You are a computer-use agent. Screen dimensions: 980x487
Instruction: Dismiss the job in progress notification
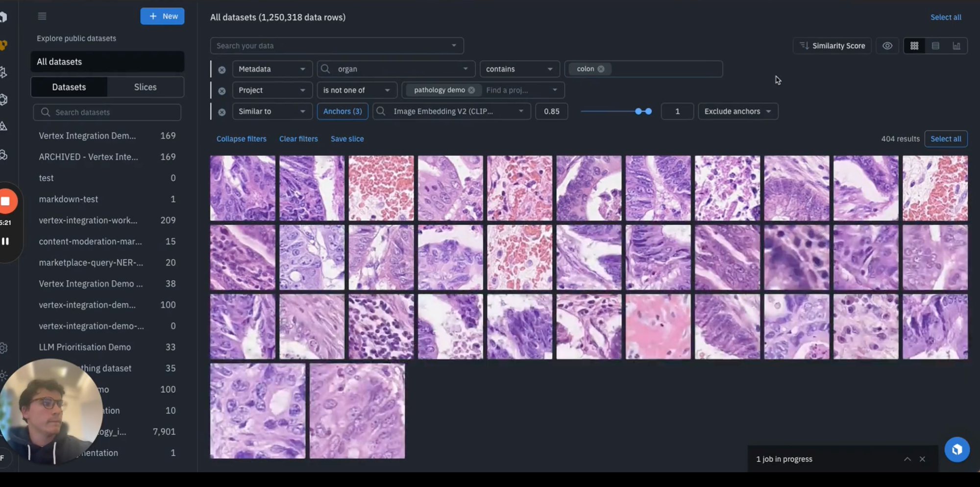coord(923,459)
